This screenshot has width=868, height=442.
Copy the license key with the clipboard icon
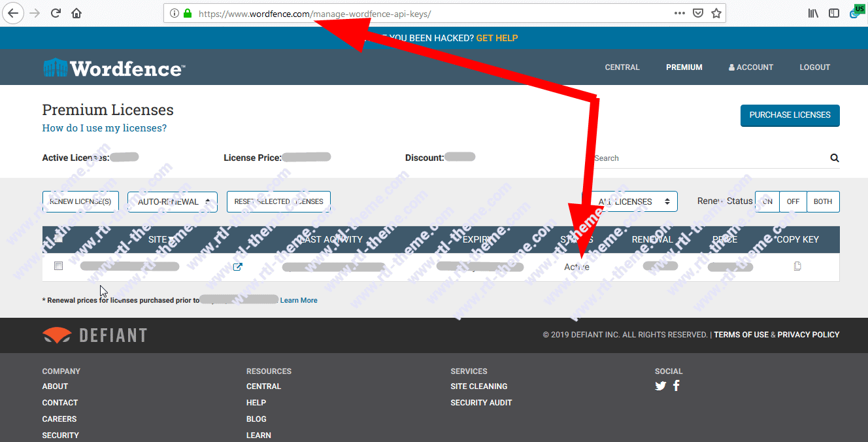(797, 266)
